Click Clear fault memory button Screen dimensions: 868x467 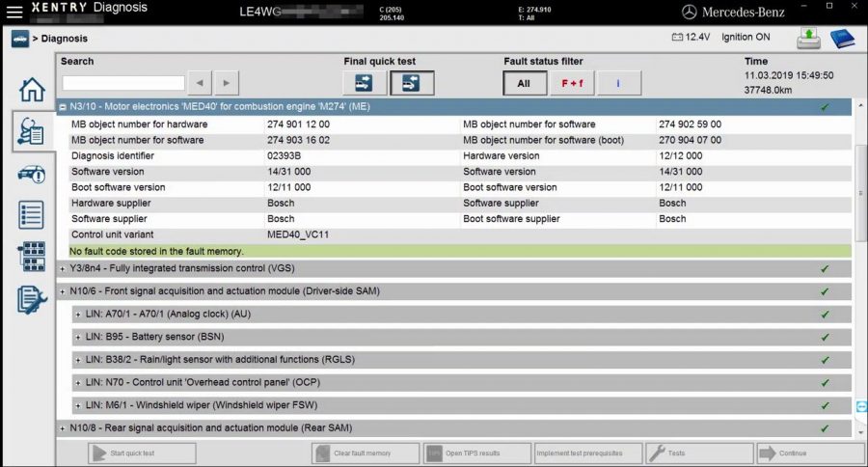click(x=366, y=453)
